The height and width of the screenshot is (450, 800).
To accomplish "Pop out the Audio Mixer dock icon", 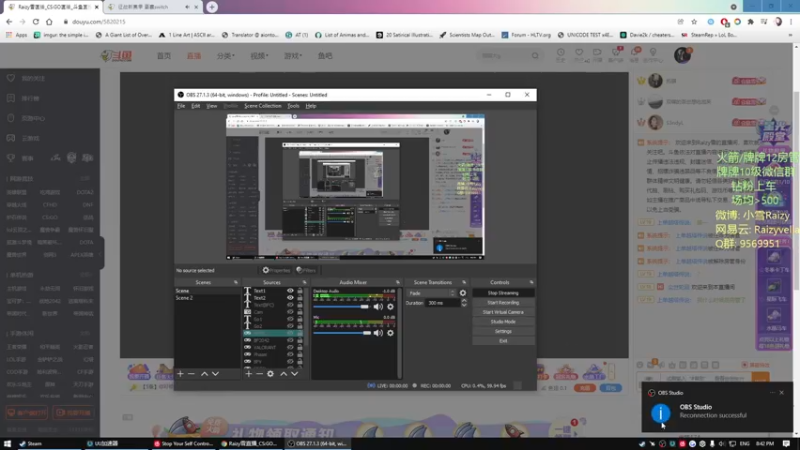I will pyautogui.click(x=397, y=282).
